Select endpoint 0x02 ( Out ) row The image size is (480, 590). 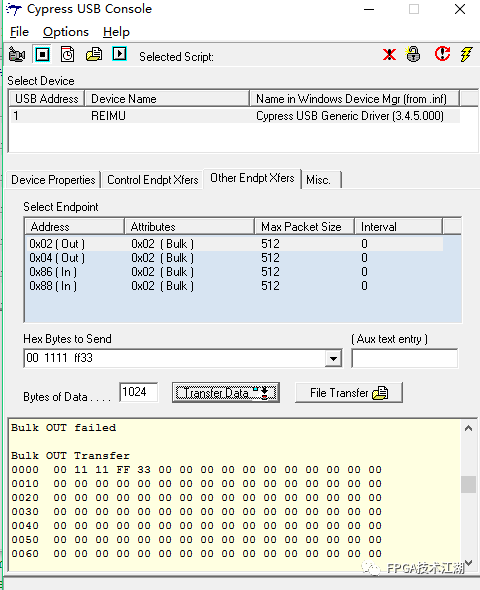(234, 244)
